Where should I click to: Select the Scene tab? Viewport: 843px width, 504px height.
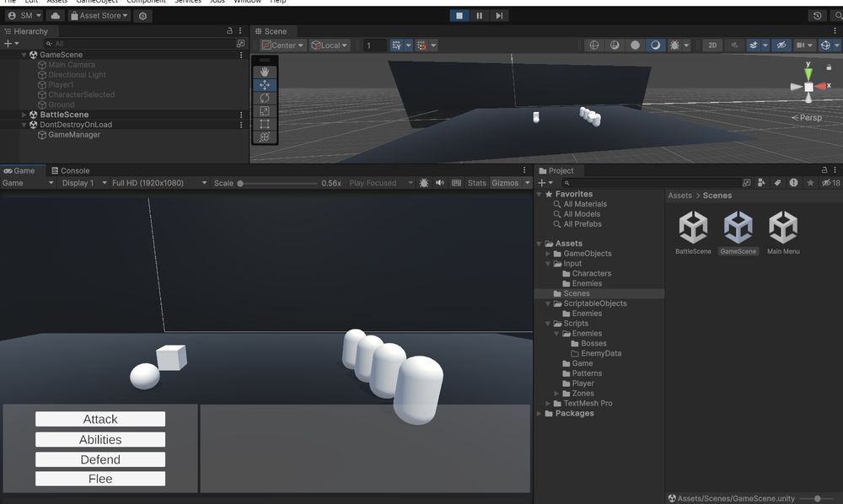tap(271, 31)
